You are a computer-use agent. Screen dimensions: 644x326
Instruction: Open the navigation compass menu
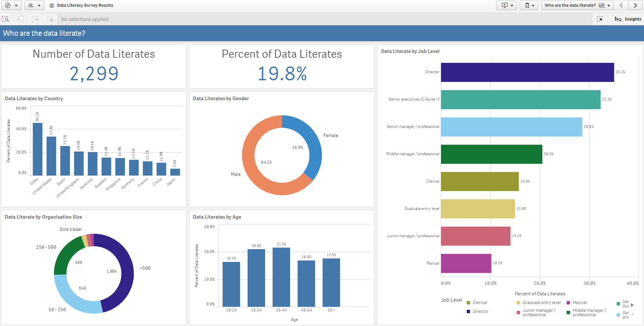point(11,5)
